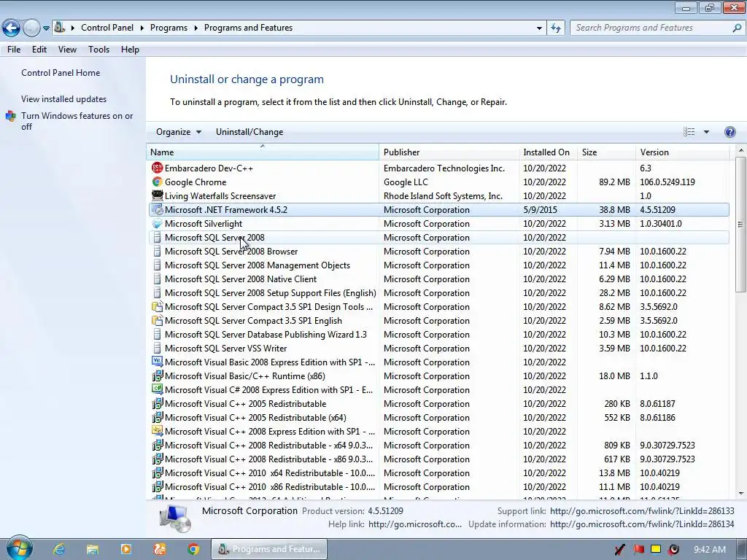Open the File menu

(14, 50)
